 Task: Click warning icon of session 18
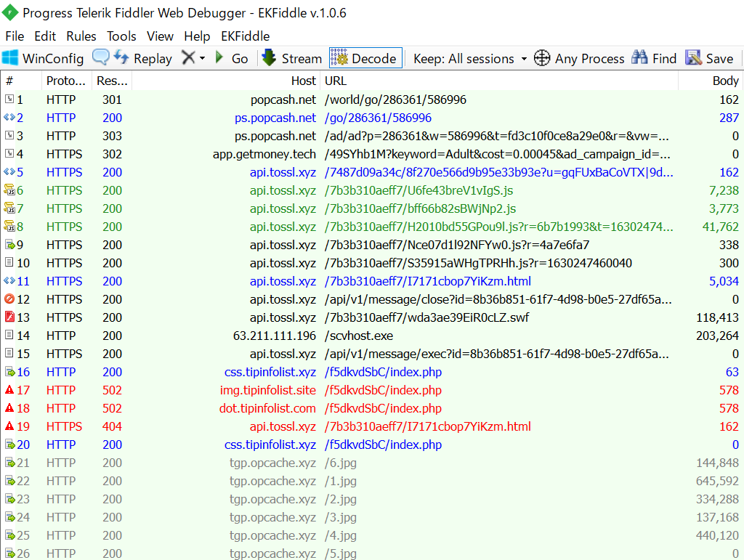pos(9,407)
